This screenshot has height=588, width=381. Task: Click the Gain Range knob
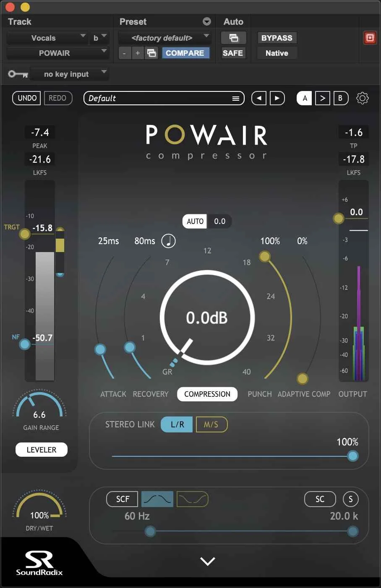(39, 404)
